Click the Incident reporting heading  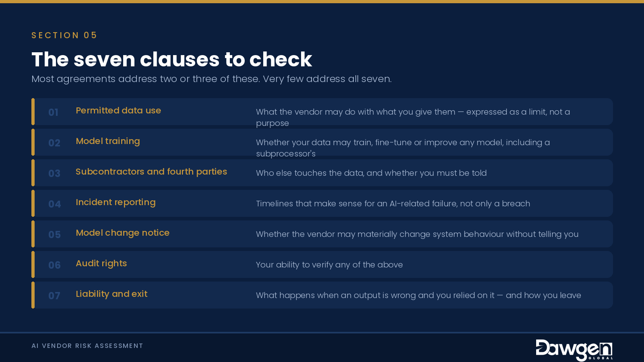click(116, 202)
